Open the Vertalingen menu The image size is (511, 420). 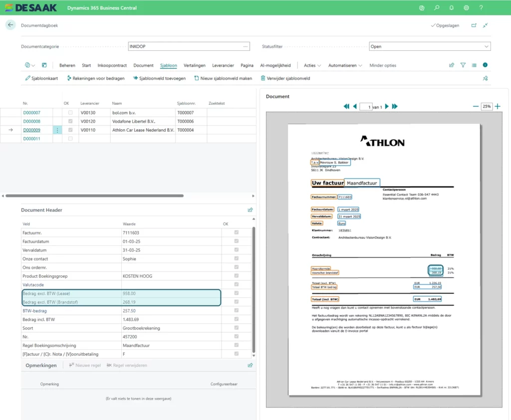[x=194, y=65]
